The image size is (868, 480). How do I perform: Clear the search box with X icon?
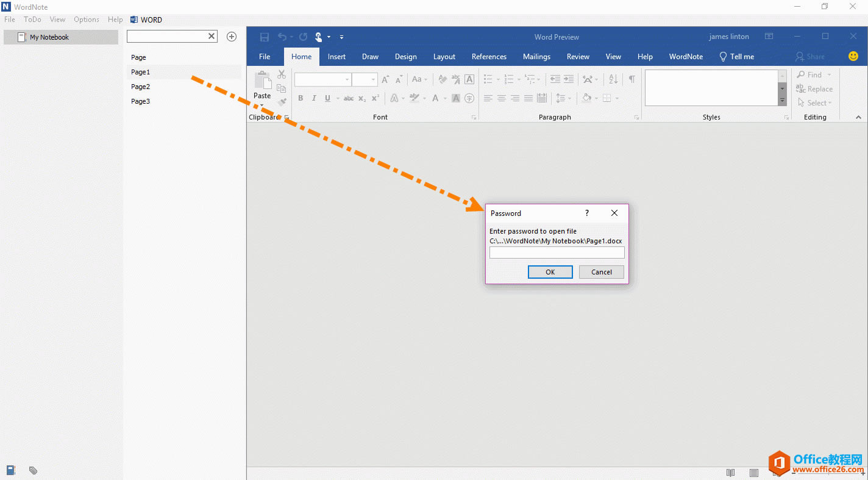coord(212,37)
